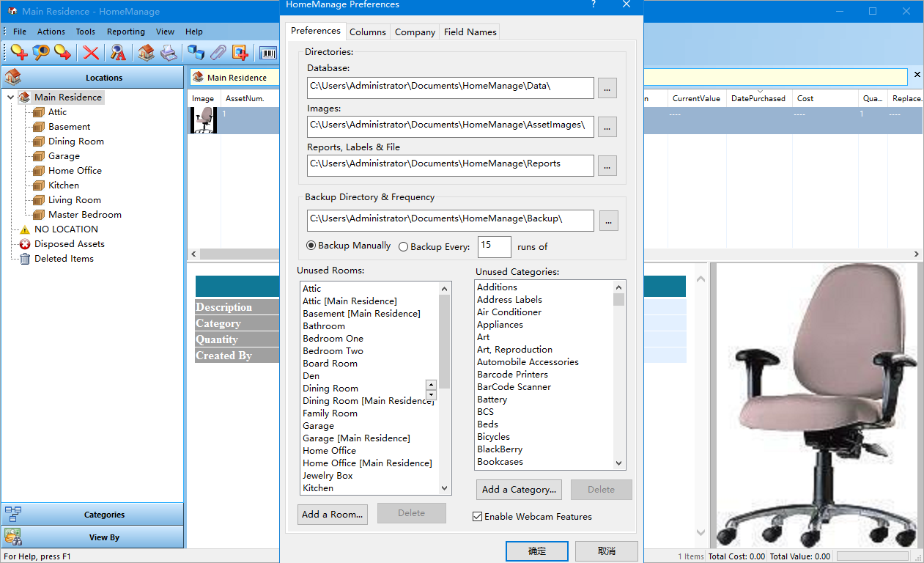Select the Master Bedroom tree item
Image resolution: width=924 pixels, height=563 pixels.
click(x=85, y=215)
